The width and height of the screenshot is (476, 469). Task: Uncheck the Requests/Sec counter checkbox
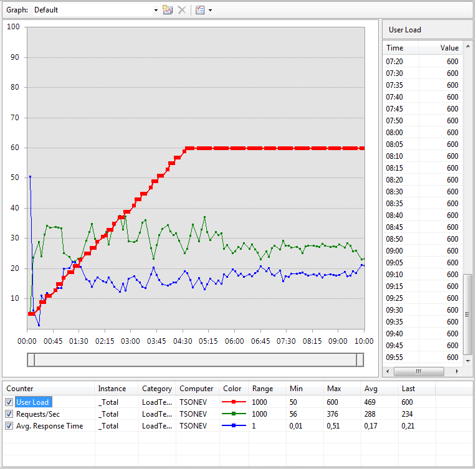pos(9,414)
